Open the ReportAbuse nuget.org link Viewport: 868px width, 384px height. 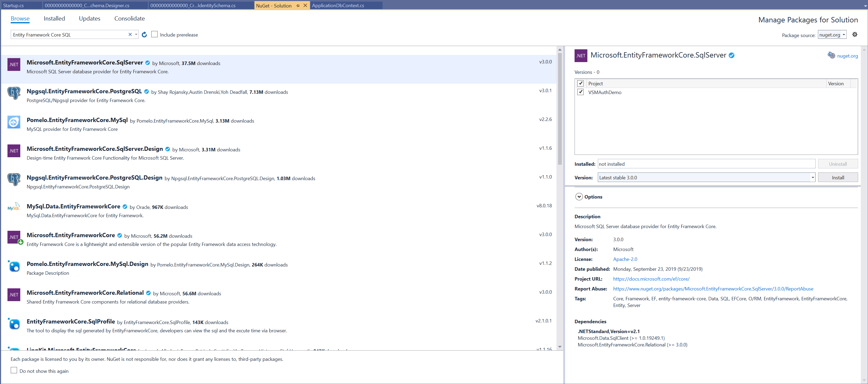pos(713,289)
